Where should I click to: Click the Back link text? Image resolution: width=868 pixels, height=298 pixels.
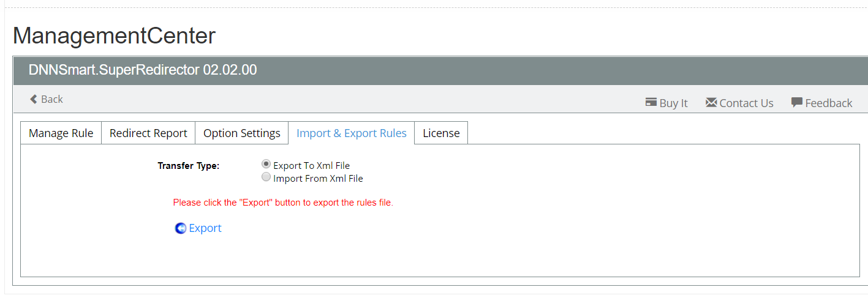(52, 99)
